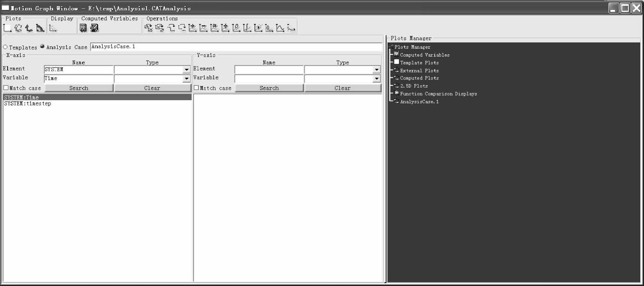Screen dimensions: 644x286
Task: Select SYSTEM:Time in the X-axis results list
Action: click(97, 97)
